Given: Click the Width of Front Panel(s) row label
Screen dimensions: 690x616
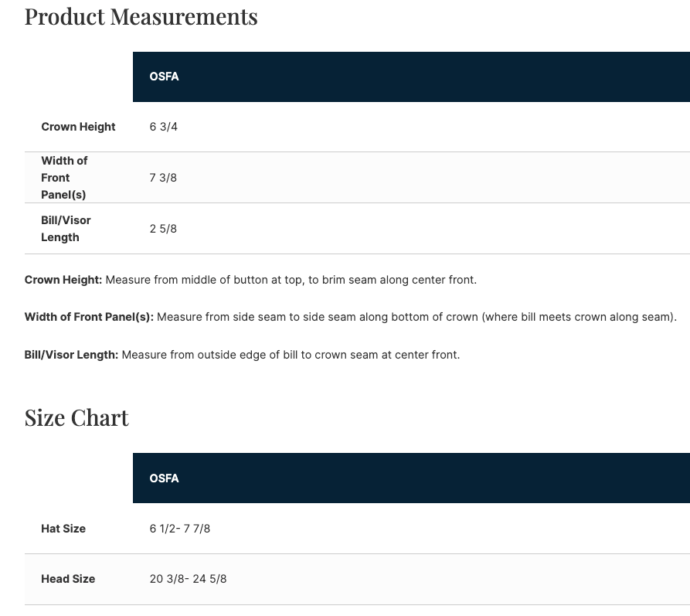Looking at the screenshot, I should (x=64, y=178).
